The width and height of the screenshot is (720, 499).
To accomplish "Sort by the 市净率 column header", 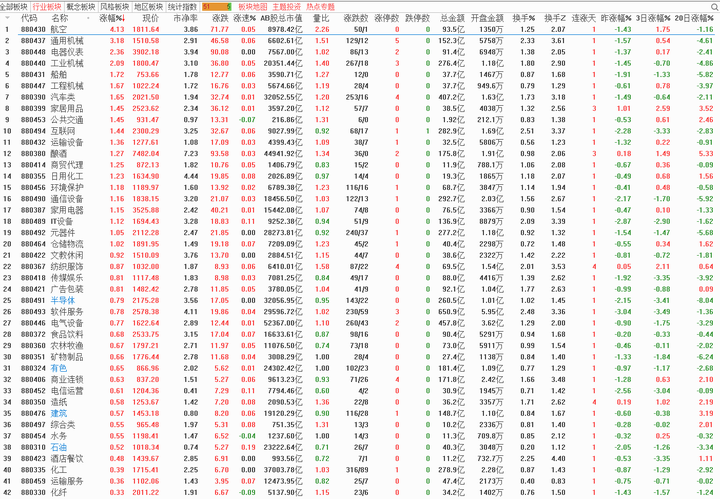I will [x=186, y=18].
